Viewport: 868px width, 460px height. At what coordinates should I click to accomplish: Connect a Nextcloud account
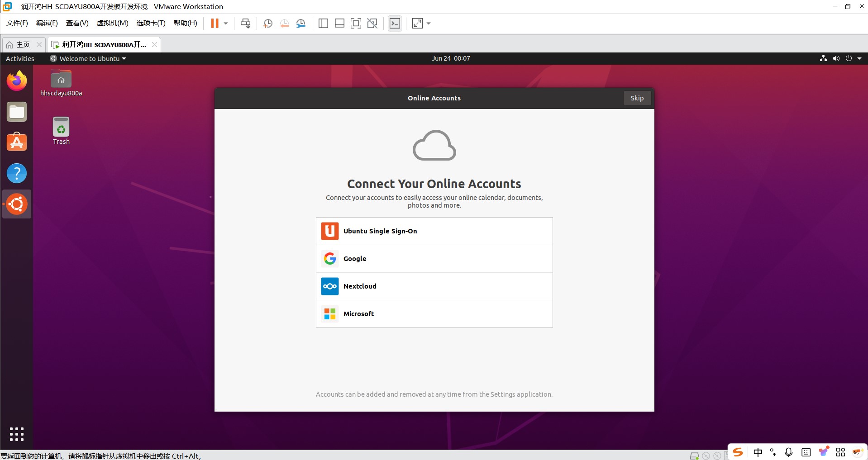click(x=434, y=286)
